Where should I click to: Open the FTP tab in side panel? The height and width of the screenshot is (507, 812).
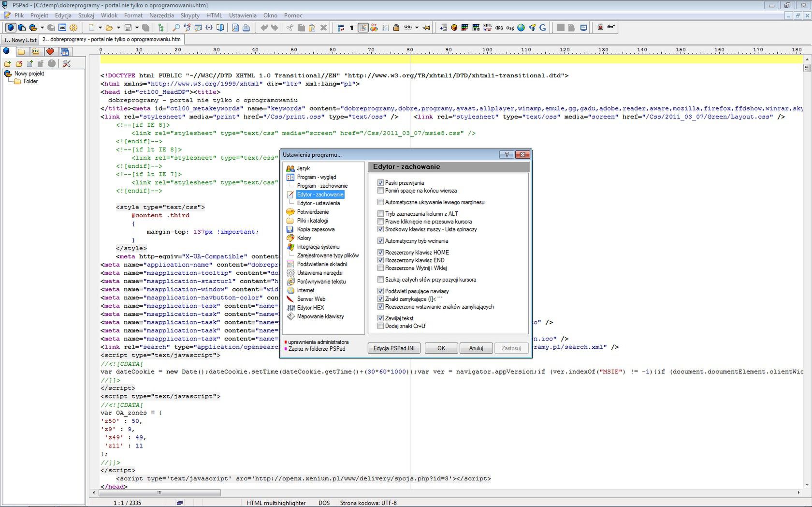(36, 52)
